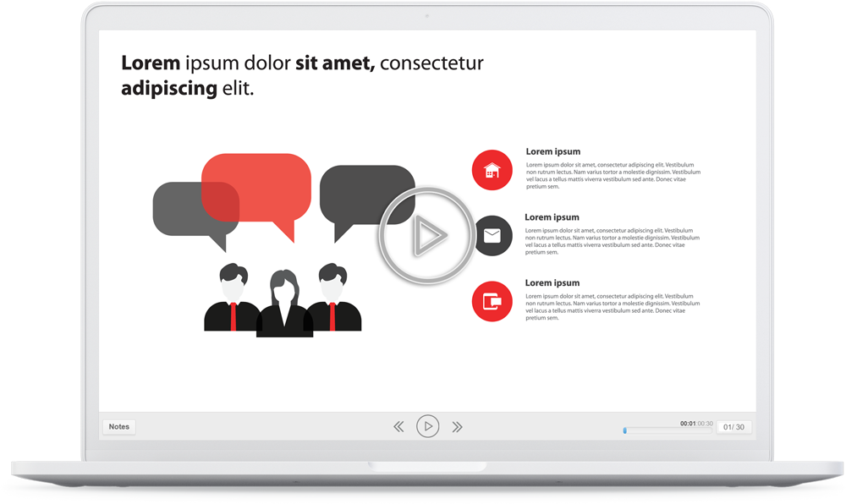
Task: Click the right businessman figure
Action: point(332,299)
